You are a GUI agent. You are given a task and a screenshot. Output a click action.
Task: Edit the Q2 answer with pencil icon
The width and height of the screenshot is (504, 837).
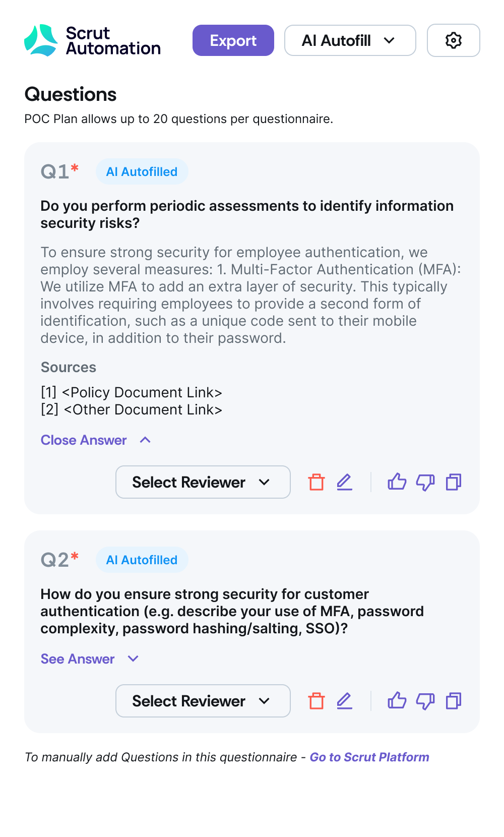(345, 701)
